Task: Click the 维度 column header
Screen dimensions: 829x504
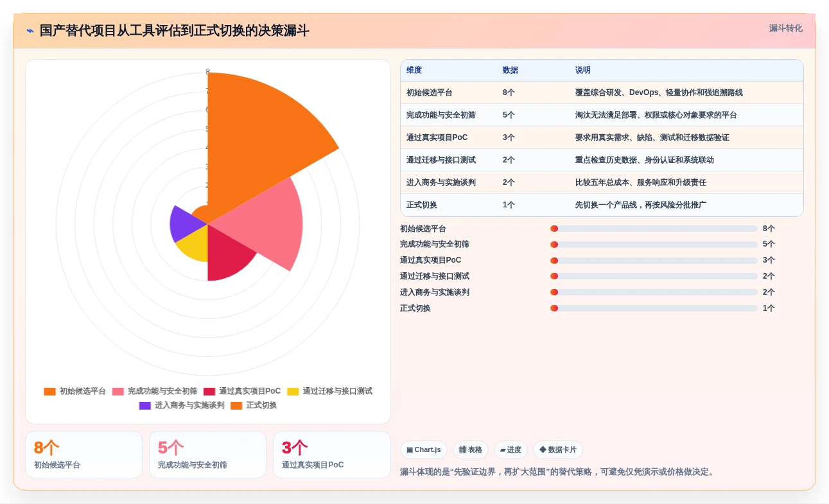Action: 414,70
